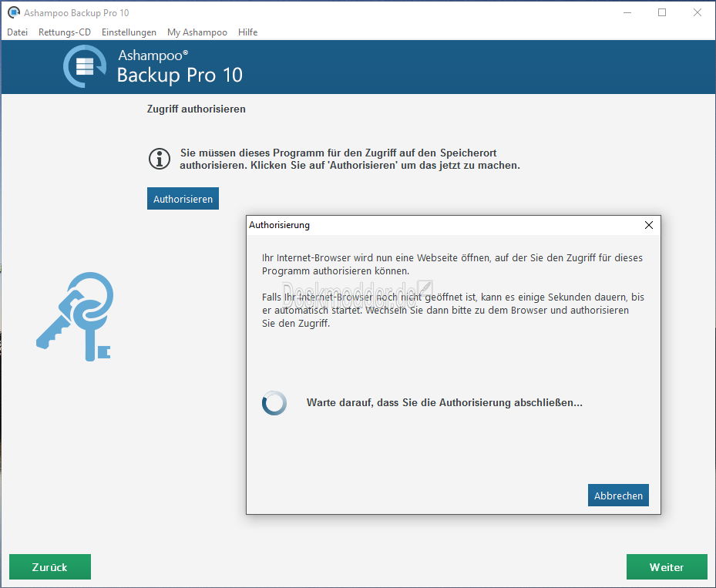
Task: Click the Authorisieren button
Action: (183, 199)
